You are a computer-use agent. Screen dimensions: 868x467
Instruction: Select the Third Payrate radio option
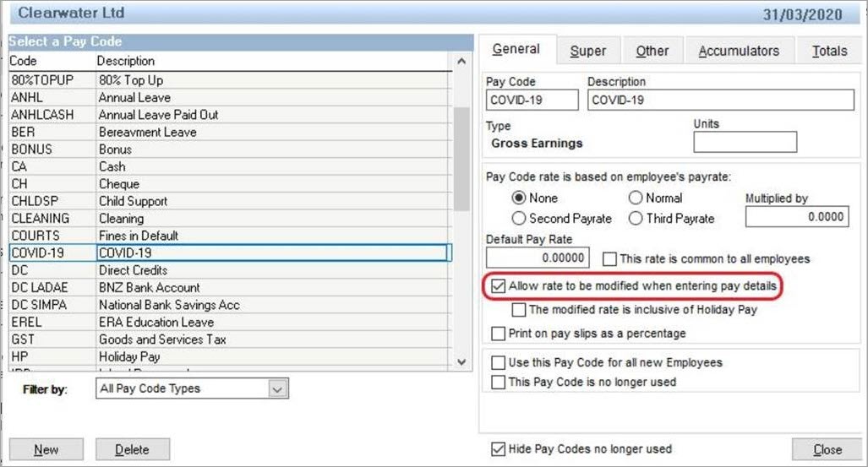(x=636, y=219)
